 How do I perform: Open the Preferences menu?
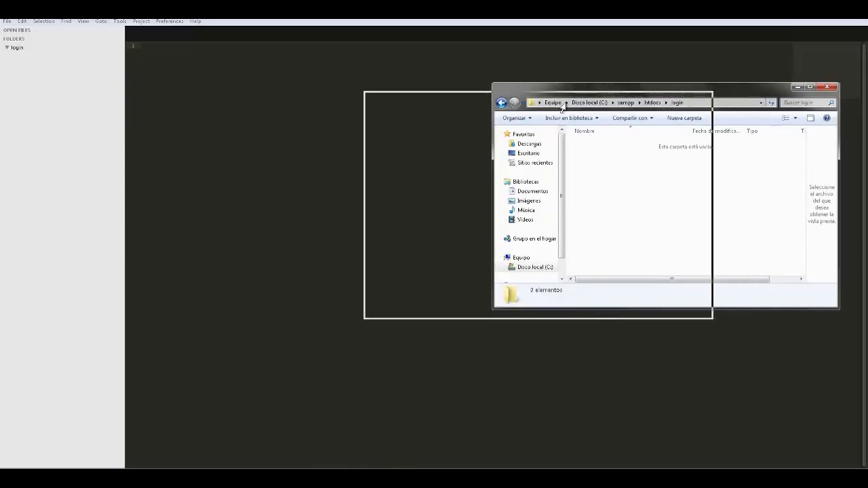(x=170, y=21)
